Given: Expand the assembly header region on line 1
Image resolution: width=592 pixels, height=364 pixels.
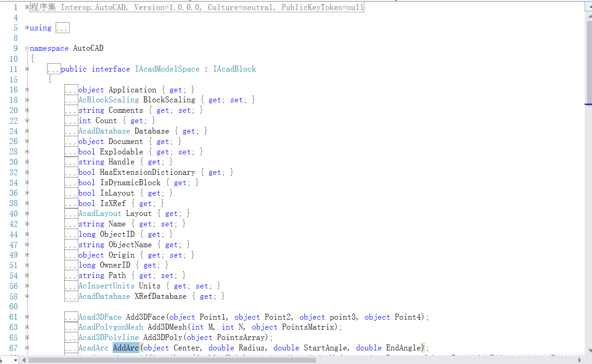Looking at the screenshot, I should click(27, 7).
